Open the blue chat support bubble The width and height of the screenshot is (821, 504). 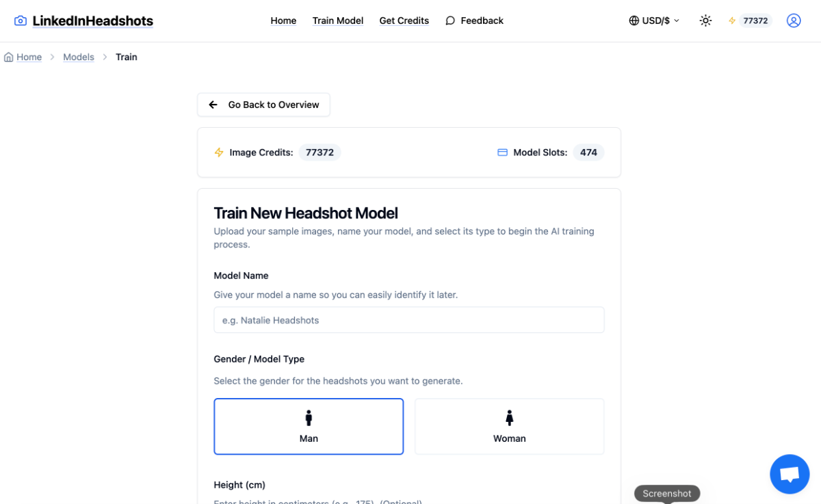tap(790, 474)
